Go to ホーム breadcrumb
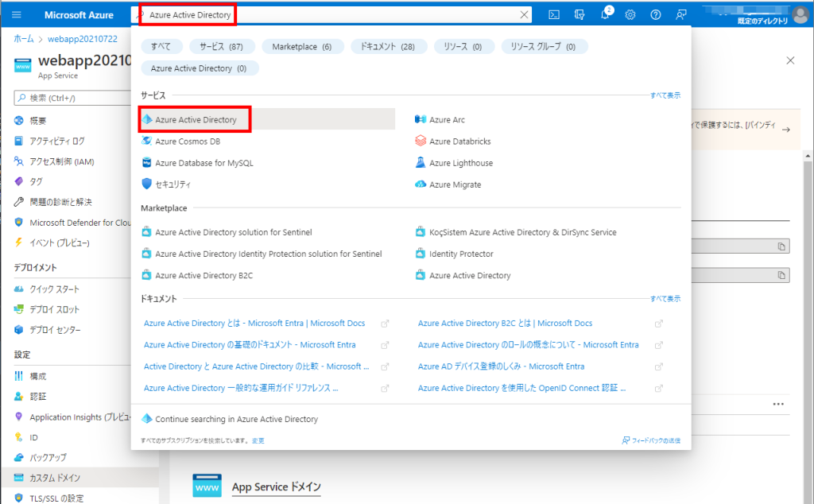Viewport: 814px width, 504px height. pyautogui.click(x=24, y=38)
